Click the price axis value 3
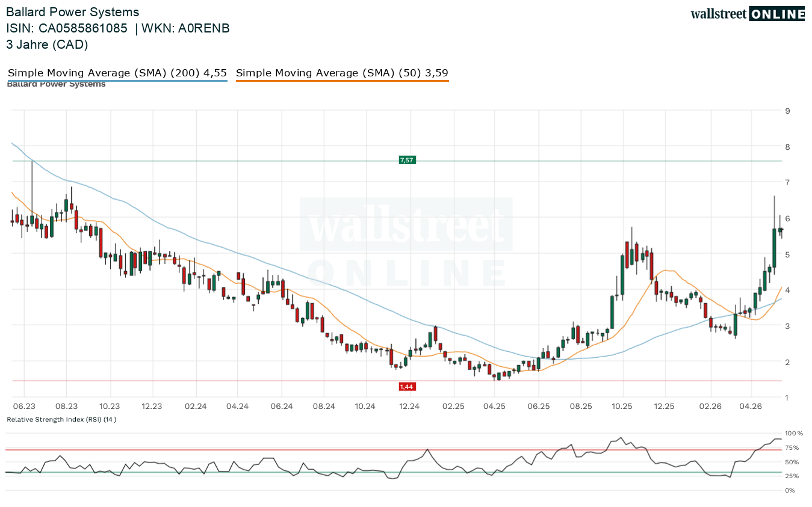The image size is (812, 507). point(787,326)
